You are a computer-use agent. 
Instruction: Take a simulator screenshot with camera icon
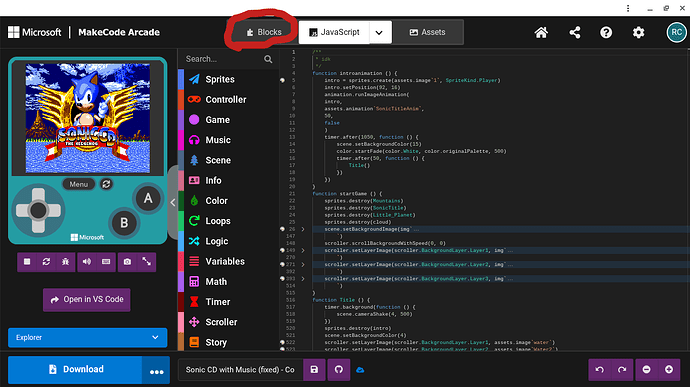(127, 262)
